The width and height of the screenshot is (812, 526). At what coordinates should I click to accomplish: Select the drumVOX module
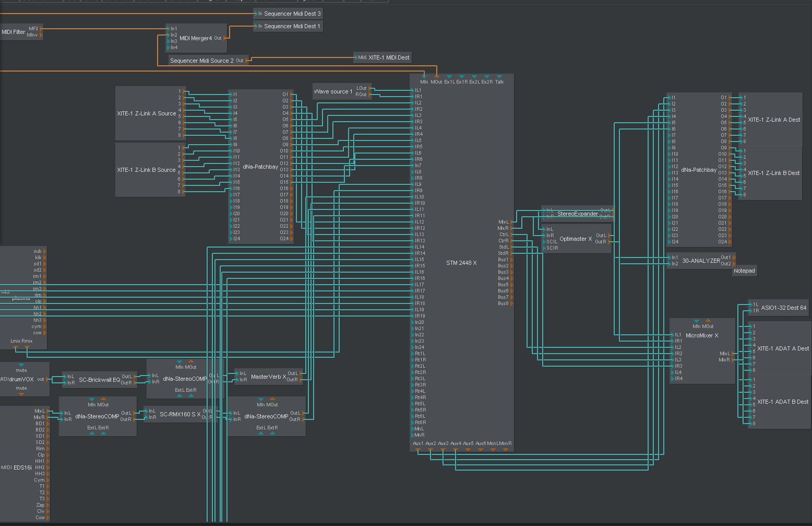point(25,379)
